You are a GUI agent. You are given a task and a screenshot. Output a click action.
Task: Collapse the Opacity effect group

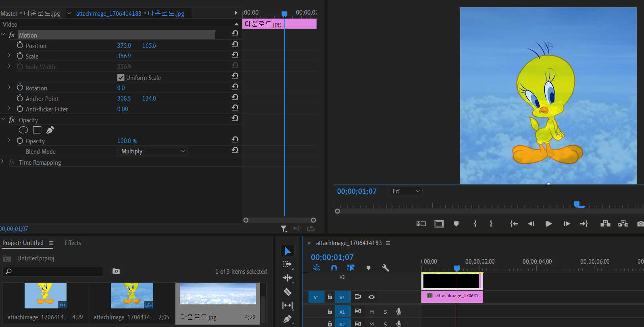coord(3,119)
